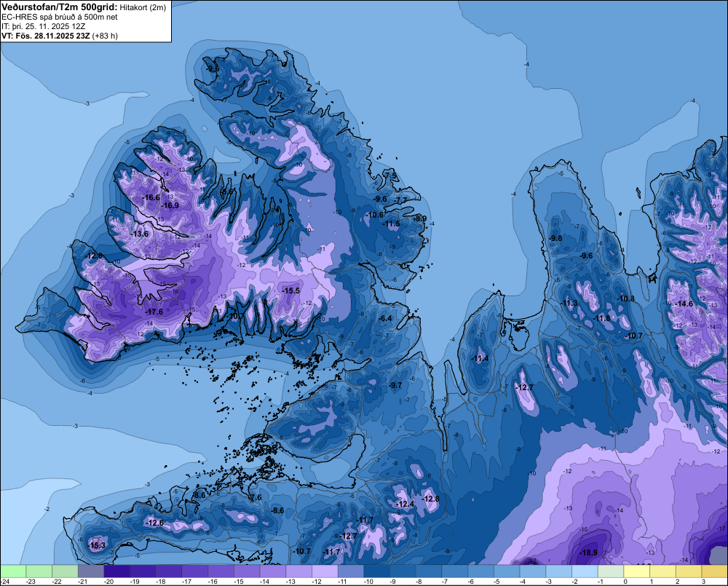Click the -6.4 temperature value

point(385,319)
